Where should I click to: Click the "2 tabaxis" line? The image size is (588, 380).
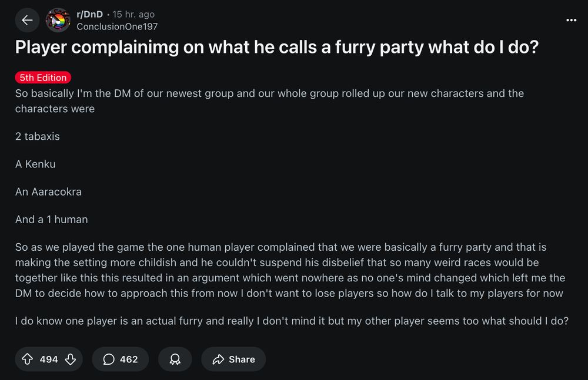[x=38, y=136]
